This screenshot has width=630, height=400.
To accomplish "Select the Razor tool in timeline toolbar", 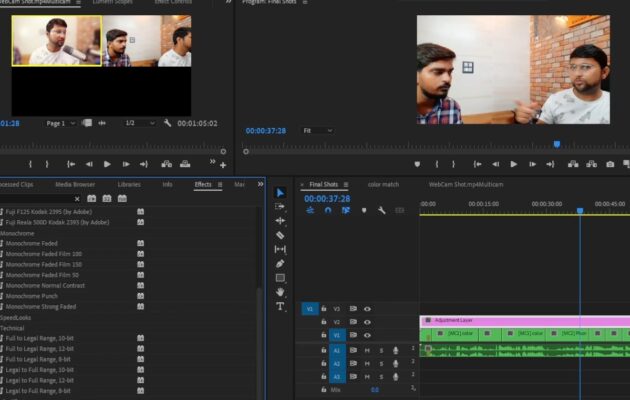I will click(x=280, y=235).
